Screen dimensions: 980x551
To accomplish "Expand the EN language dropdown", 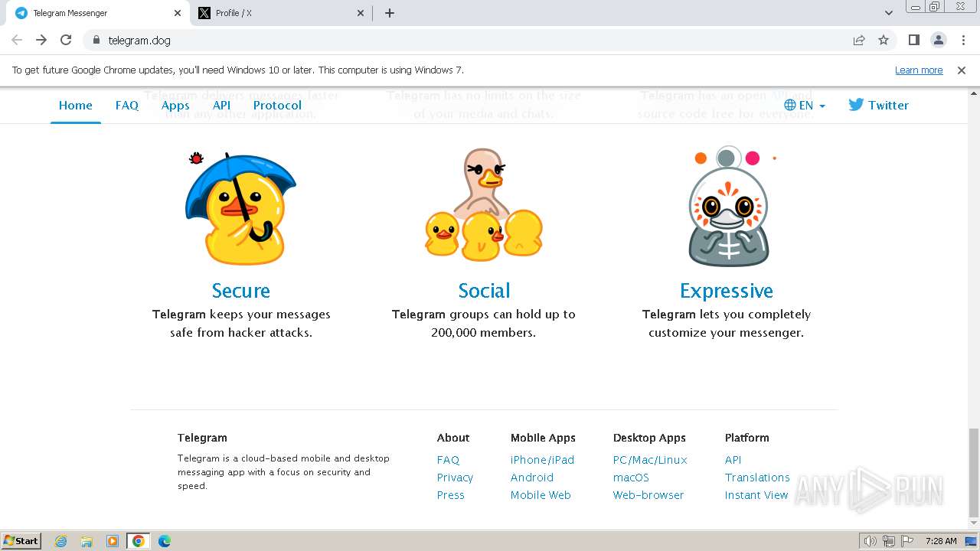I will [x=805, y=106].
